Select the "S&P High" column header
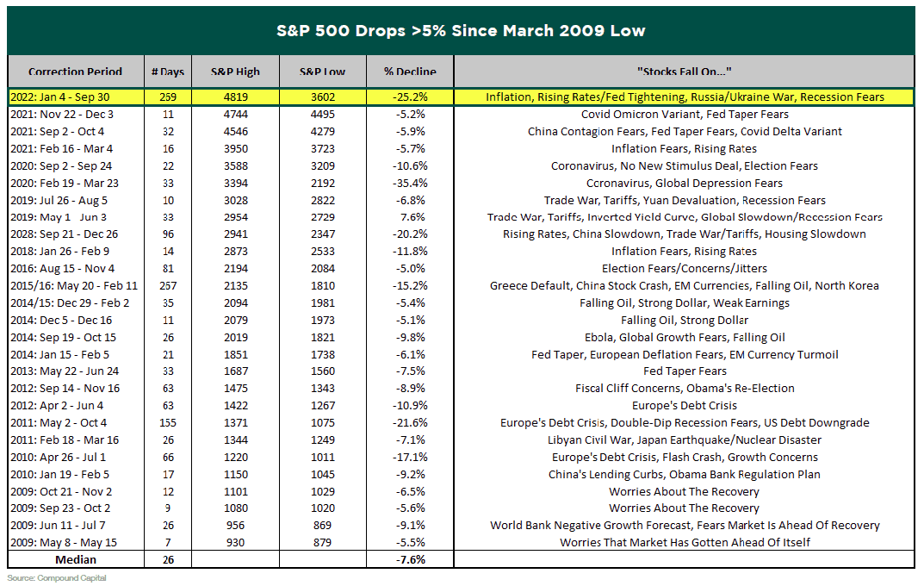924x586 pixels. click(x=235, y=72)
